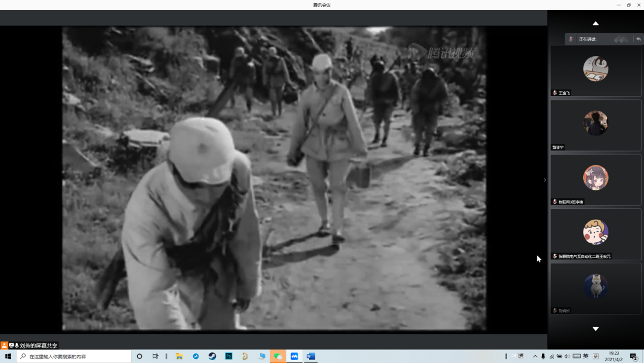Click the participant name 王逸飞

point(564,93)
